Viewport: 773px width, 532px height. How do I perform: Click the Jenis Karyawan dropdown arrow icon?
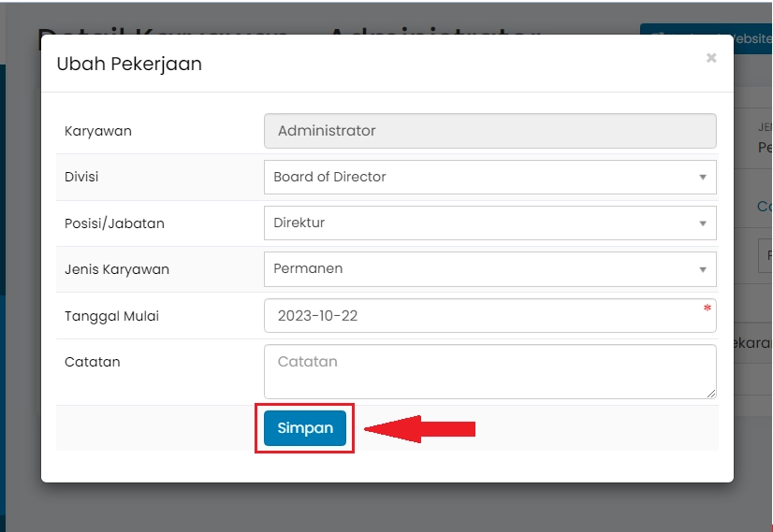point(703,269)
